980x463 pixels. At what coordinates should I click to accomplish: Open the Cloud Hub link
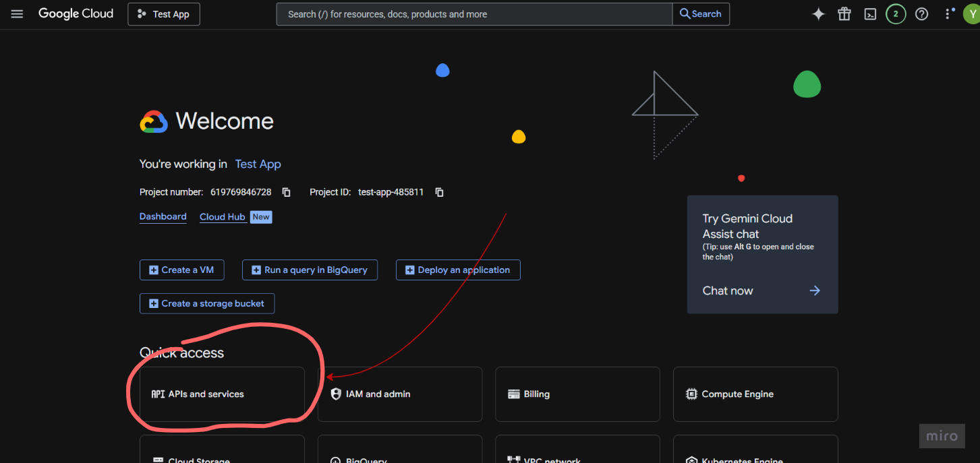(x=222, y=217)
